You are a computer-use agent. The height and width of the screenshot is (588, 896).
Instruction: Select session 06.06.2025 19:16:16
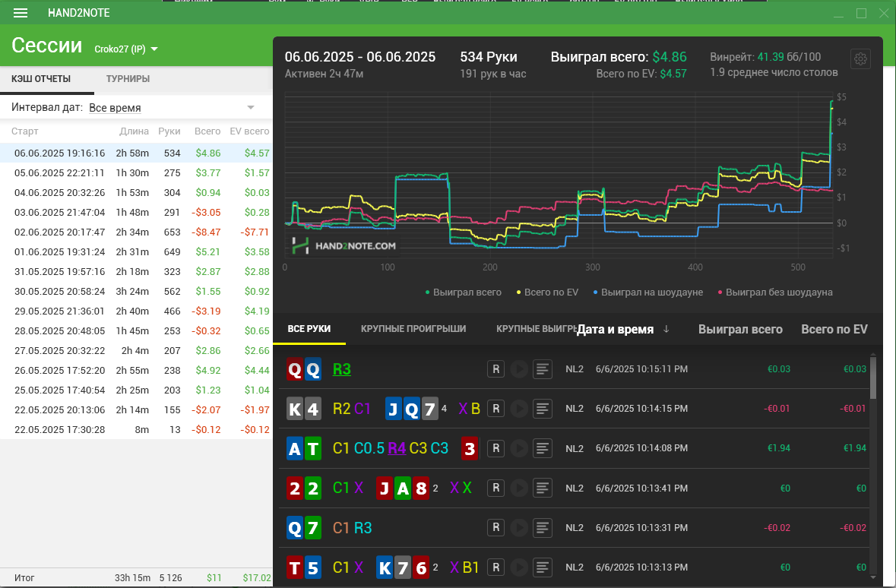pos(136,153)
